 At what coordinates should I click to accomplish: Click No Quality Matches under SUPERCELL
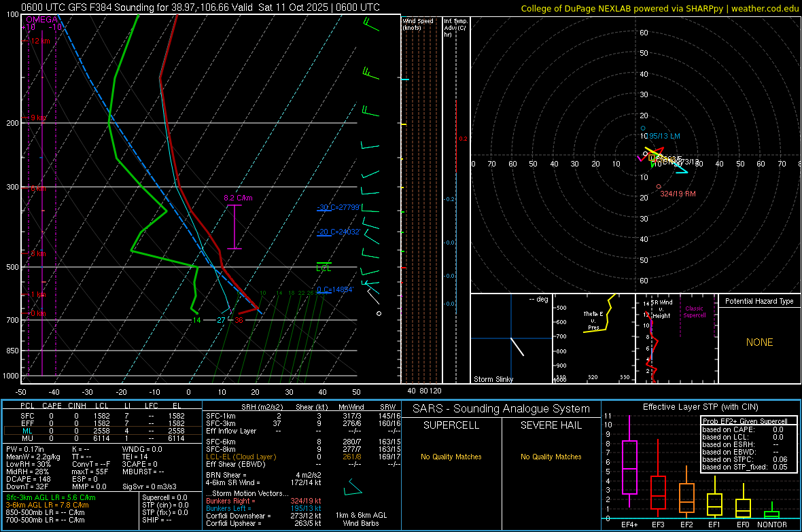tap(451, 457)
